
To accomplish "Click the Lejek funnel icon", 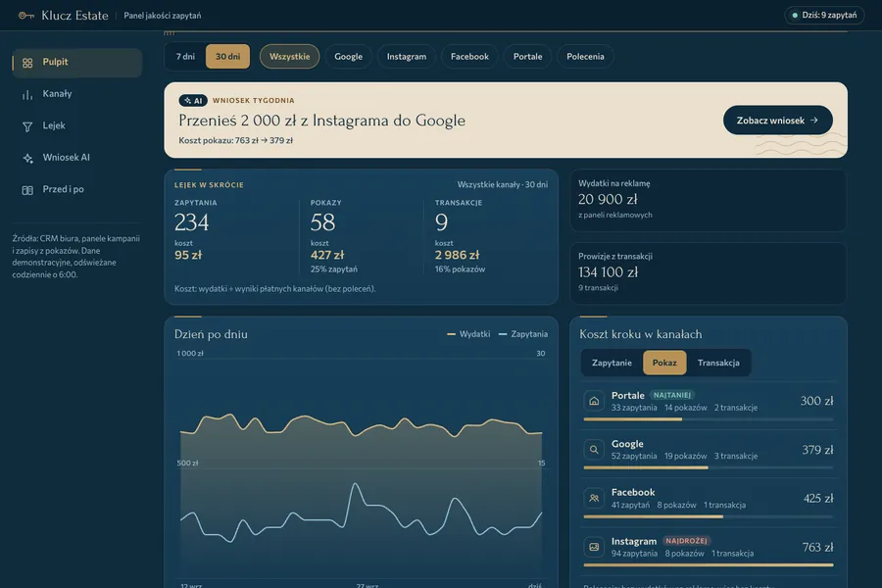I will pyautogui.click(x=27, y=126).
